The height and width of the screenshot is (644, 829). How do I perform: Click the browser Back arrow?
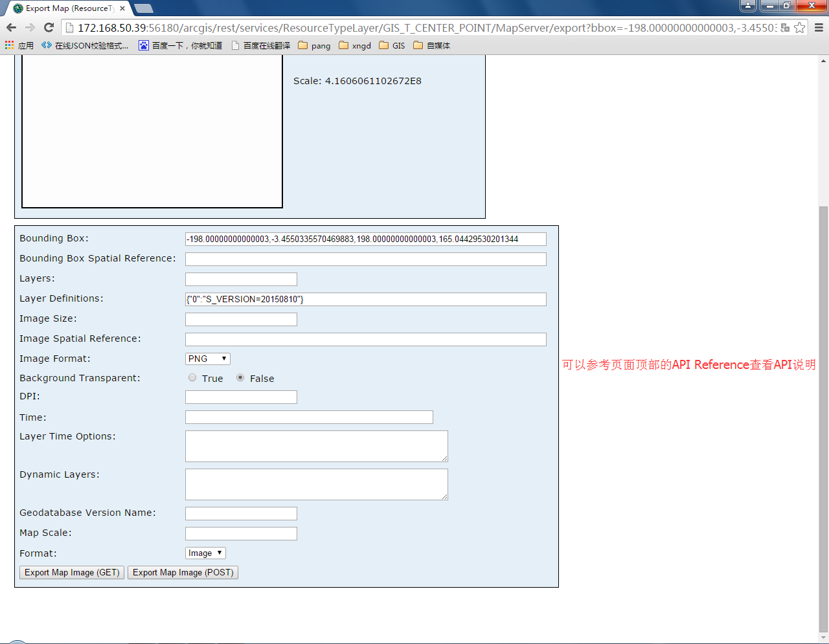click(11, 27)
